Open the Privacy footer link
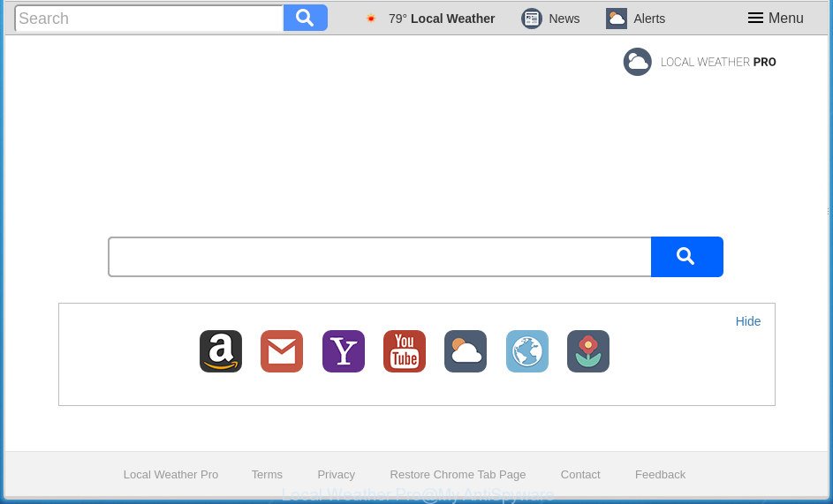The width and height of the screenshot is (833, 504). tap(336, 474)
